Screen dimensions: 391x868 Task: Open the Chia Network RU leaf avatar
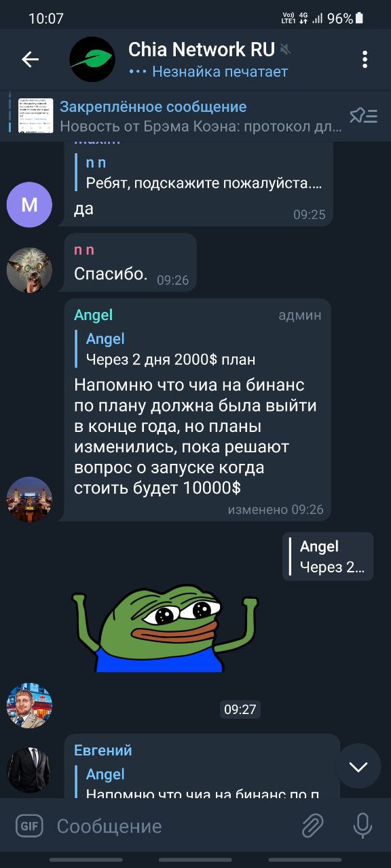[x=92, y=60]
